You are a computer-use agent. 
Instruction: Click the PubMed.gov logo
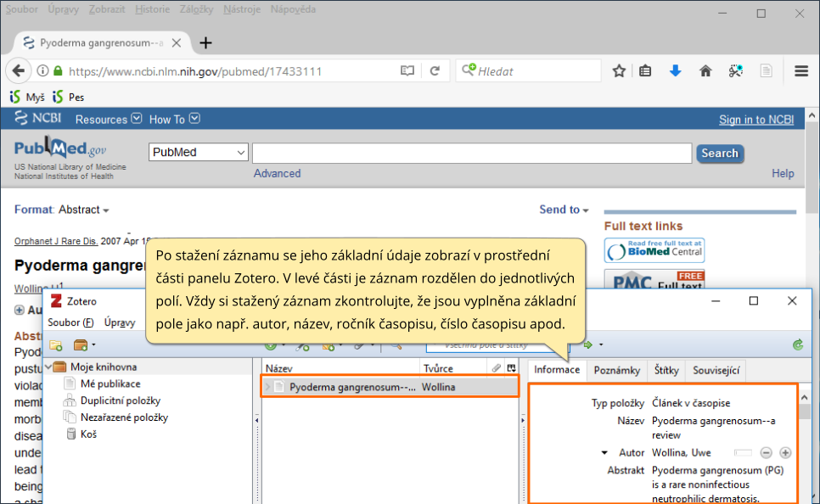pos(60,148)
